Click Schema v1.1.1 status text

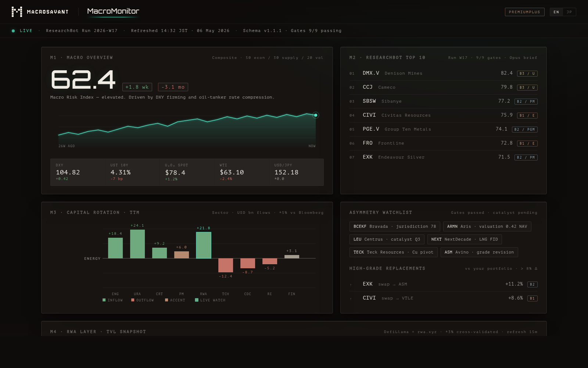[262, 31]
